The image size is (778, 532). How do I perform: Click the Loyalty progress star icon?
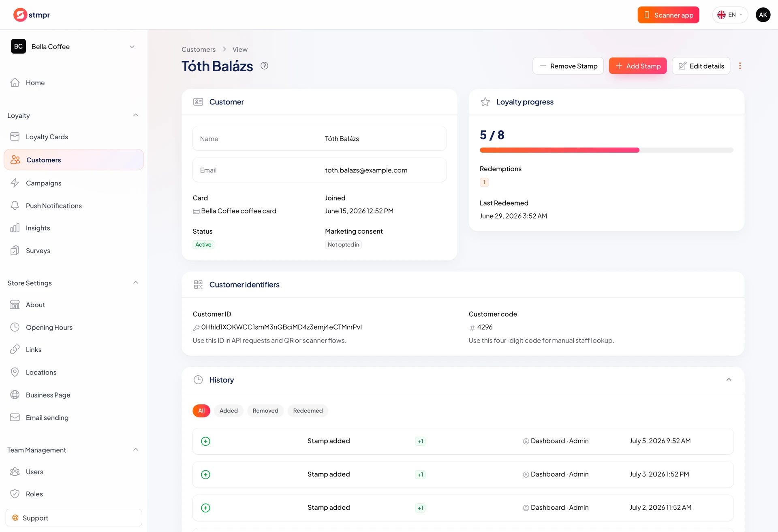(485, 102)
